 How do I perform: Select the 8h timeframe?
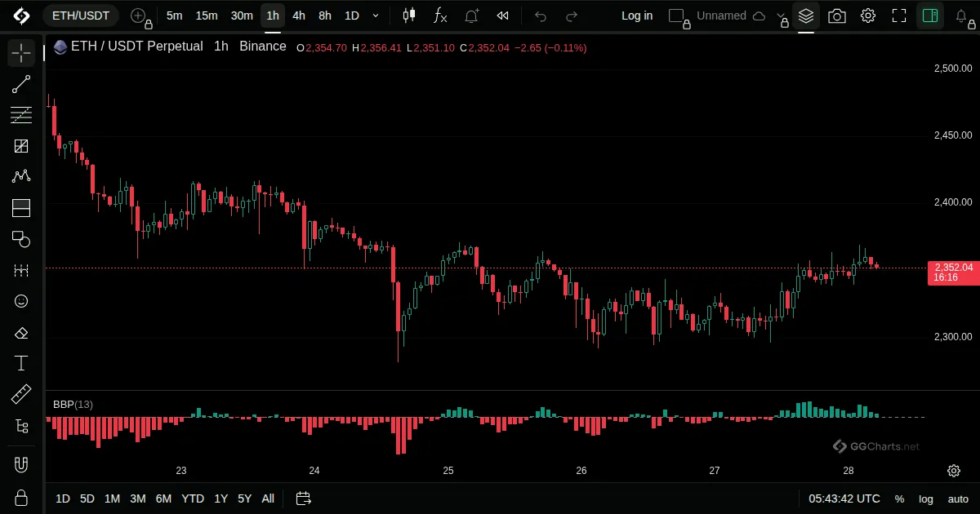(x=325, y=16)
